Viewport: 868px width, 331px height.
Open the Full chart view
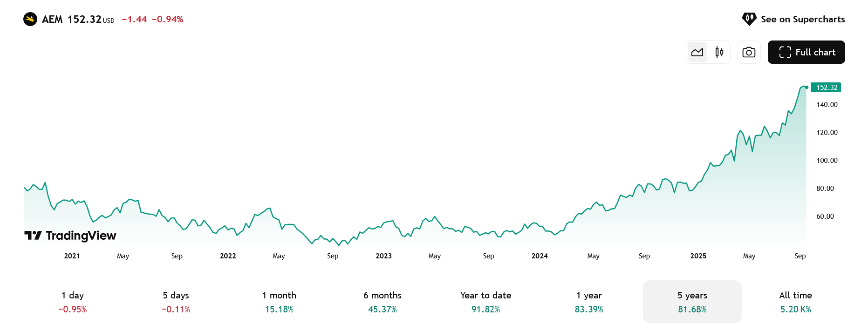806,52
